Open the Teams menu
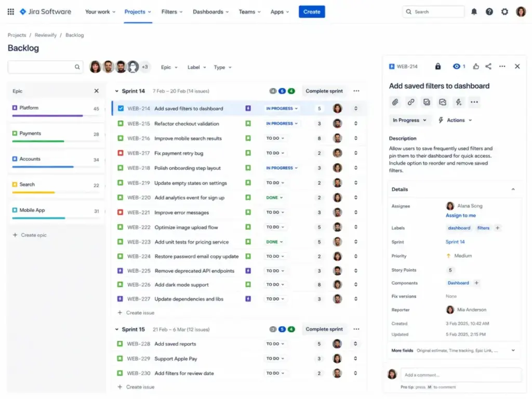The width and height of the screenshot is (532, 399). point(250,11)
